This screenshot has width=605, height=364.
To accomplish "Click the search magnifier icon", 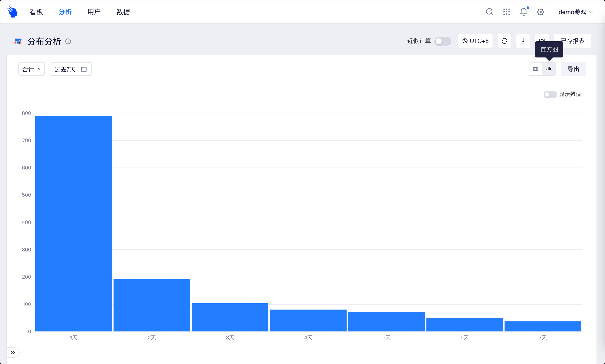I will click(489, 12).
